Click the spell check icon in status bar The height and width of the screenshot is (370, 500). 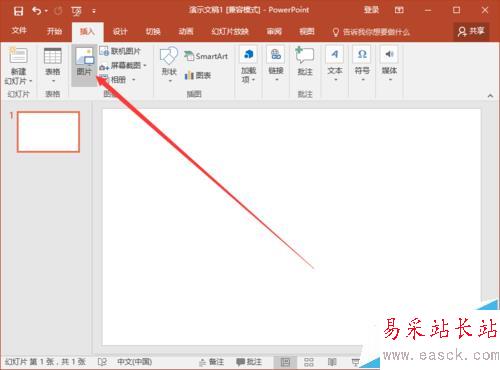[102, 362]
